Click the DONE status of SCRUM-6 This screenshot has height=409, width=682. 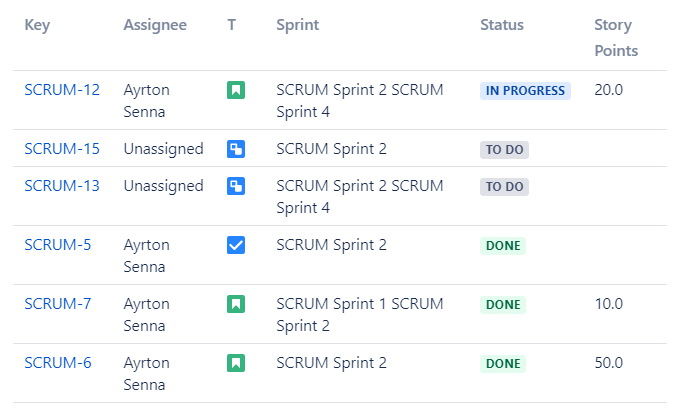coord(503,364)
